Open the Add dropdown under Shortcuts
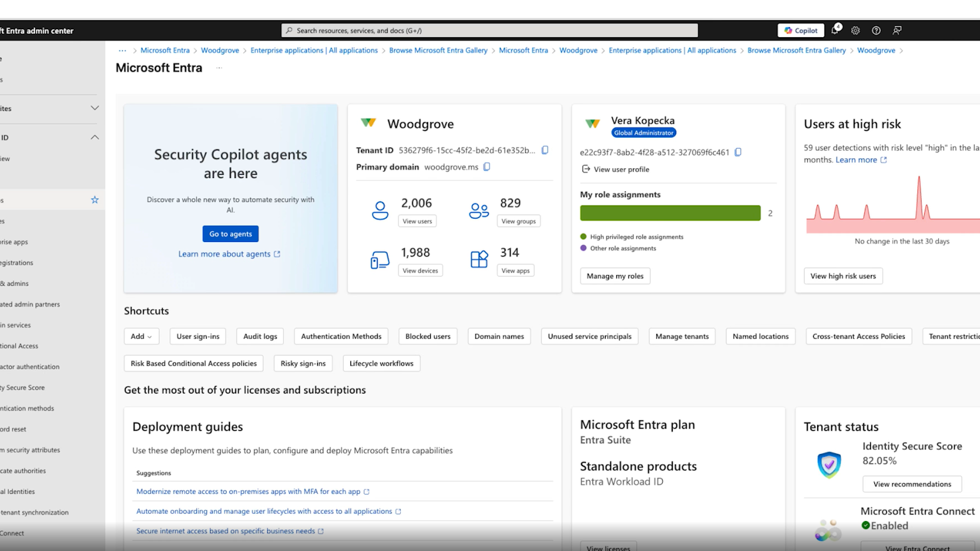Screen dimensions: 980x551 click(x=141, y=336)
